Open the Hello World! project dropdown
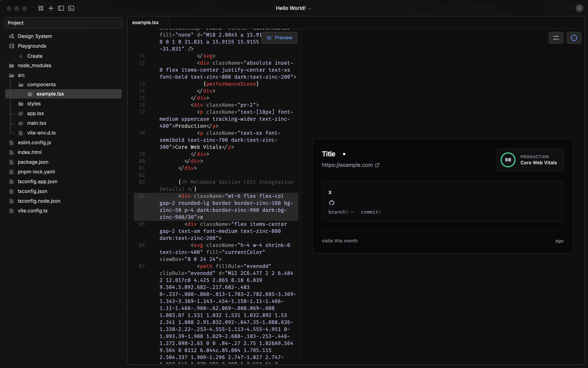The height and width of the screenshot is (368, 588). [x=294, y=8]
